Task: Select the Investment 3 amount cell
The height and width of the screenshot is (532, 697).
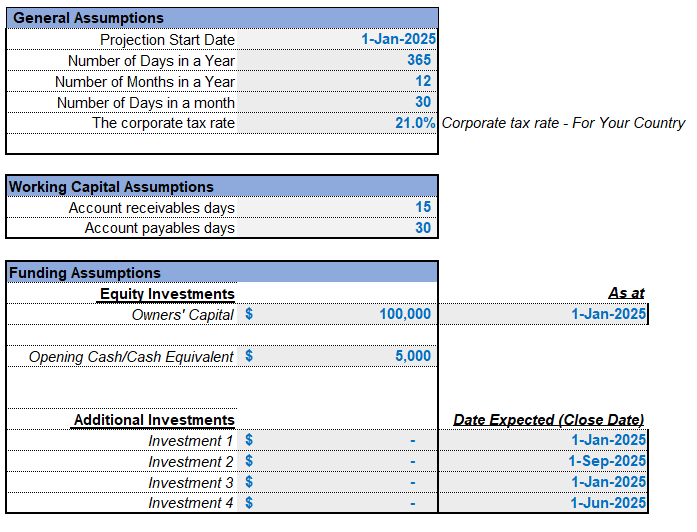Action: click(x=337, y=482)
